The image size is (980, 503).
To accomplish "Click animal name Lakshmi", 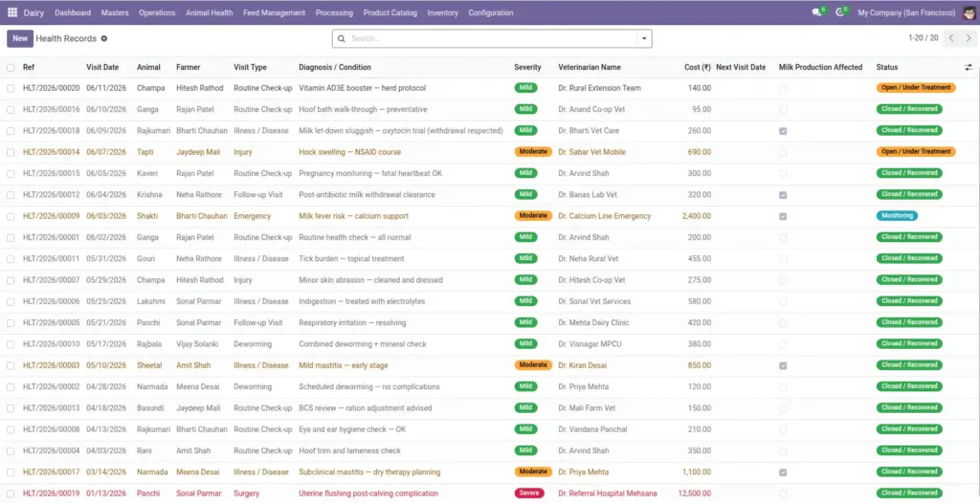I will coord(151,302).
